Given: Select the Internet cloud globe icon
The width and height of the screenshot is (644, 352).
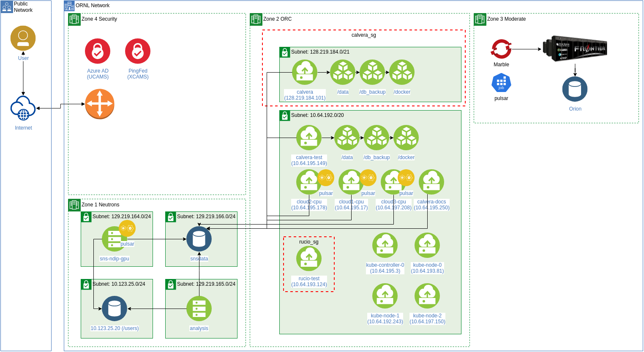Looking at the screenshot, I should pyautogui.click(x=23, y=108).
